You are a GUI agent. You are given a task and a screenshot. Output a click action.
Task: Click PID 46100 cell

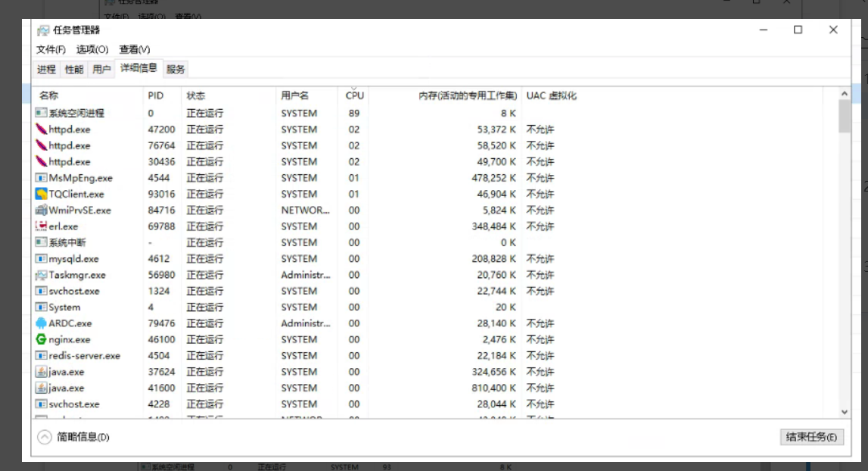(x=161, y=339)
